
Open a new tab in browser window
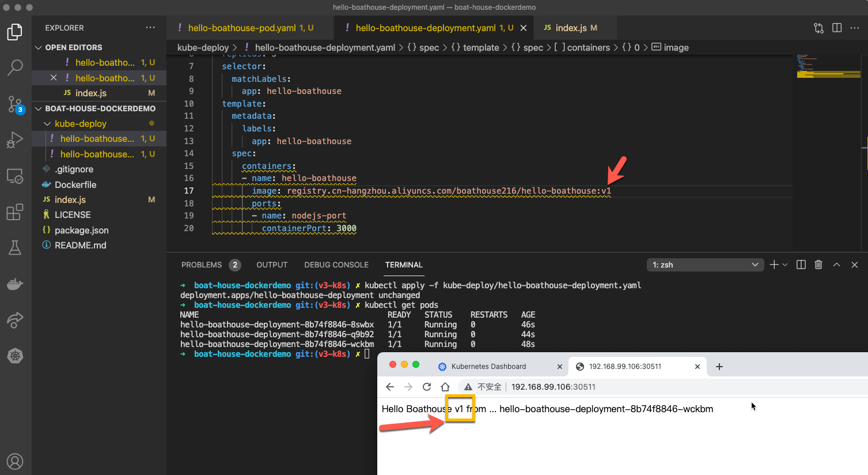coord(719,367)
